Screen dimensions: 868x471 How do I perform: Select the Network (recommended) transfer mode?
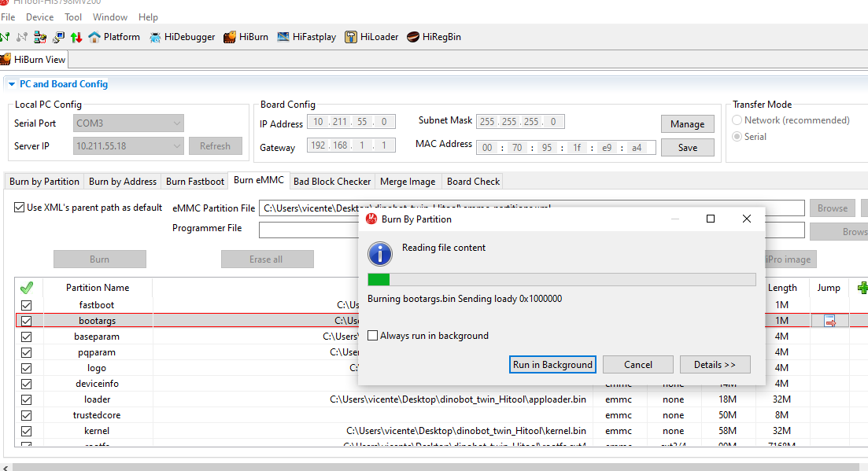[738, 120]
